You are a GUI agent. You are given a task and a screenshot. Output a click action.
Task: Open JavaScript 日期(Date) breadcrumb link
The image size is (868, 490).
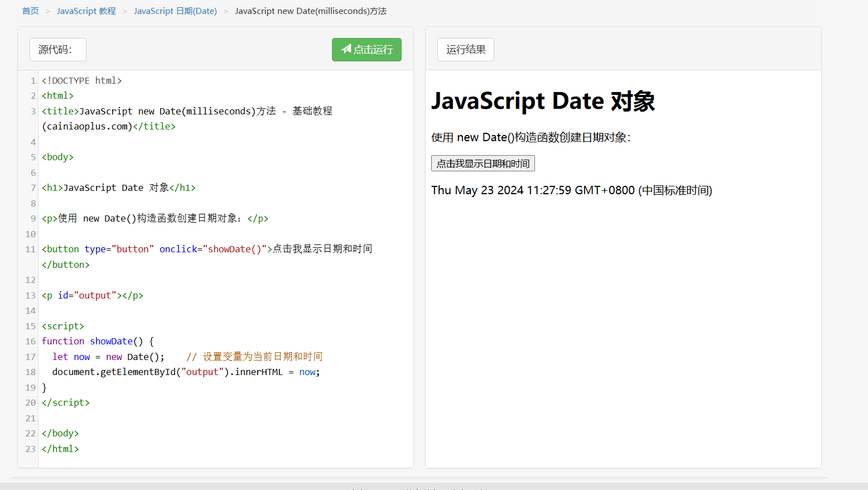coord(175,11)
